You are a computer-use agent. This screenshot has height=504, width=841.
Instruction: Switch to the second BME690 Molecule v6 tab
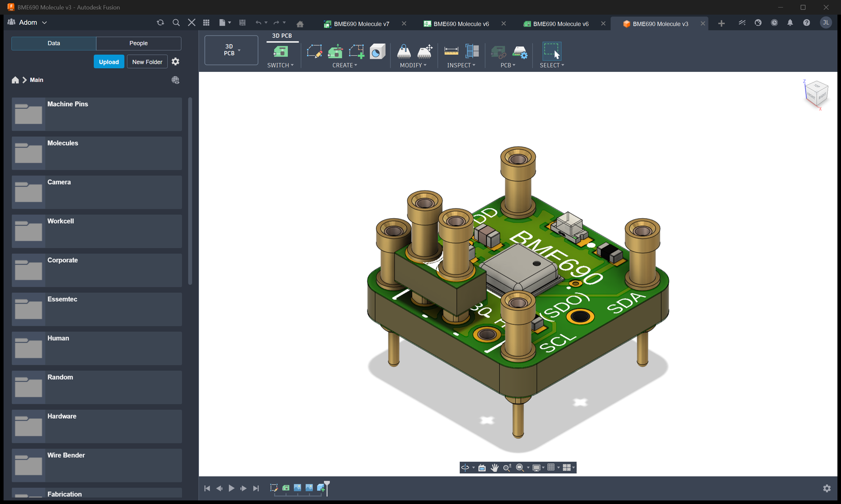pos(560,24)
